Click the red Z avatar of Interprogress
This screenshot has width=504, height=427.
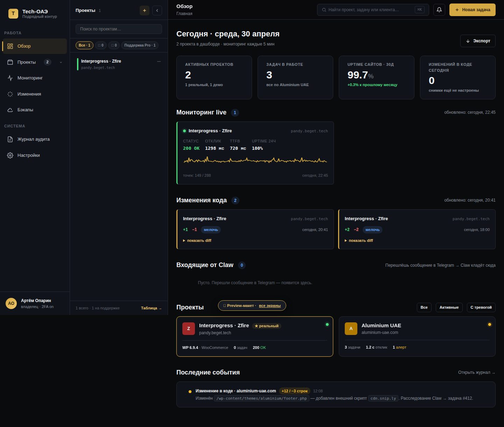point(189,329)
